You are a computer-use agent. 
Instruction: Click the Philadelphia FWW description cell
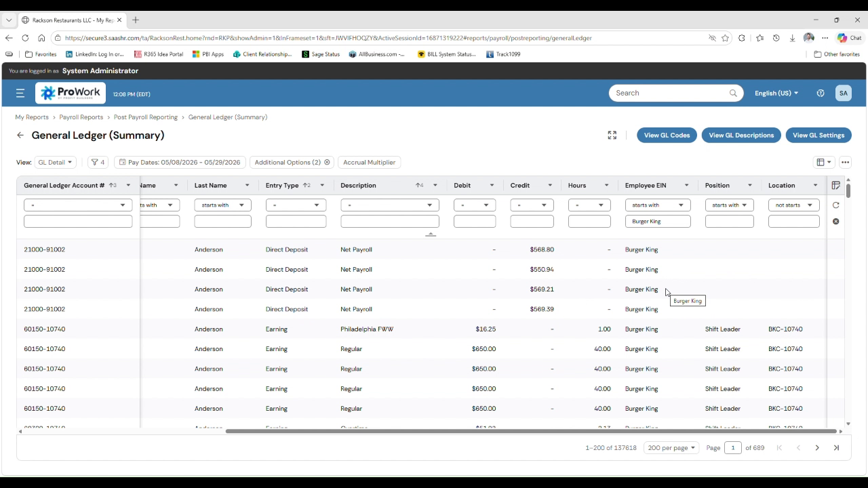(x=367, y=329)
